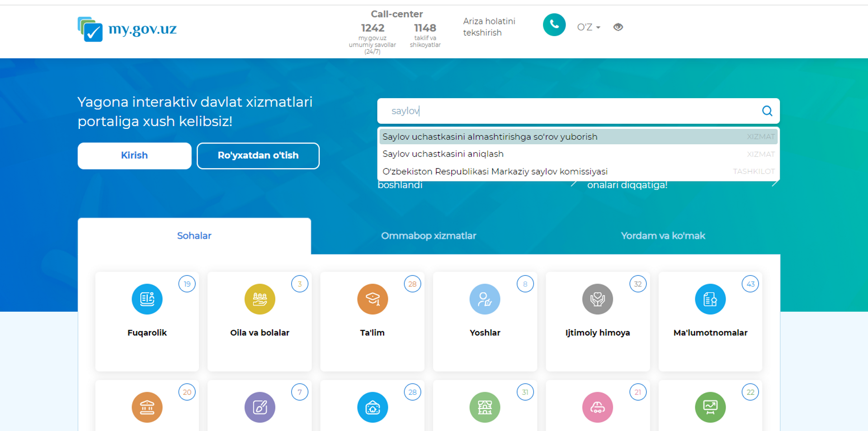Click the green building icon
868x431 pixels.
pyautogui.click(x=485, y=407)
